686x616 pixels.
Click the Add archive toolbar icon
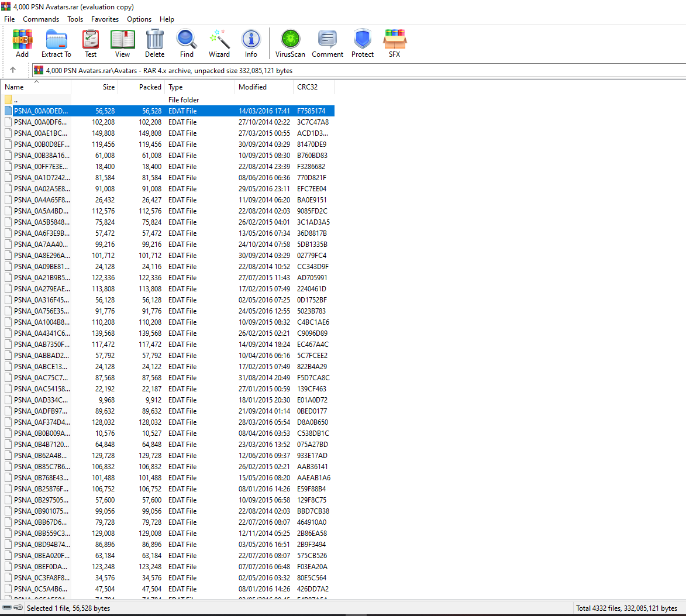click(x=22, y=44)
